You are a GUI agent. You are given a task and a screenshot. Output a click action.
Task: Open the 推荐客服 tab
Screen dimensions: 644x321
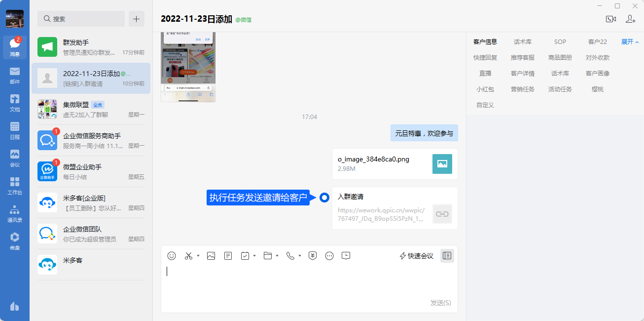point(523,58)
